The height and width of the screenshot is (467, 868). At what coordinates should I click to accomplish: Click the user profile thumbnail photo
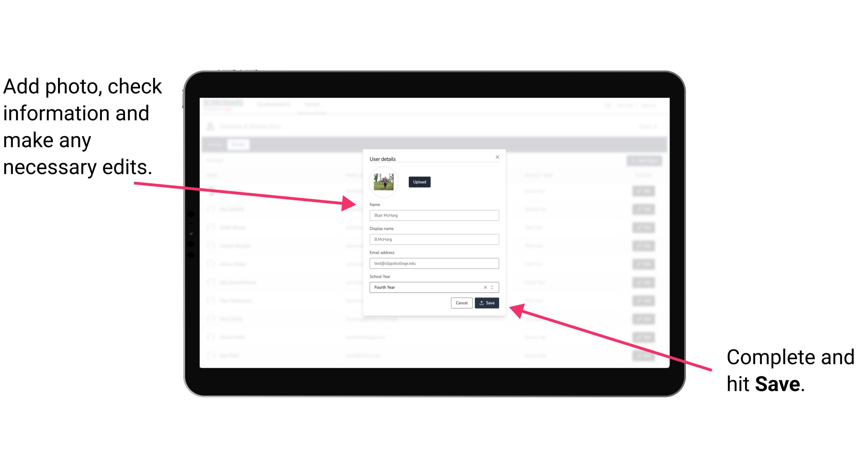tap(384, 182)
